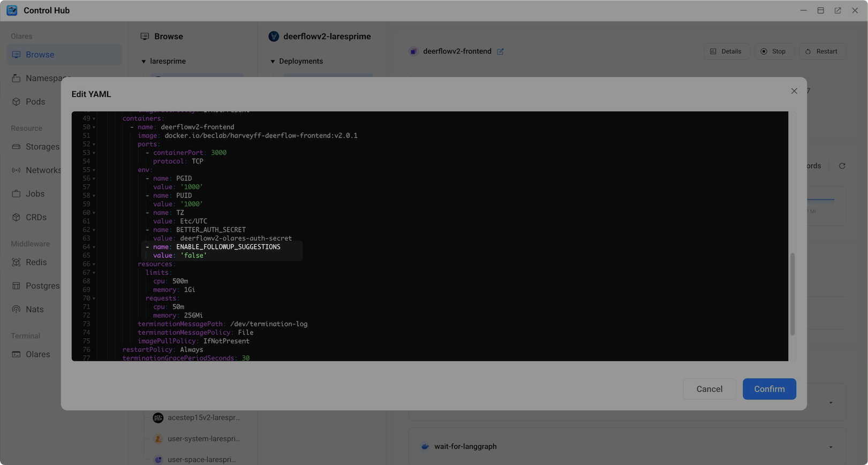This screenshot has width=868, height=465.
Task: Fold the containers block at line 49
Action: 94,119
